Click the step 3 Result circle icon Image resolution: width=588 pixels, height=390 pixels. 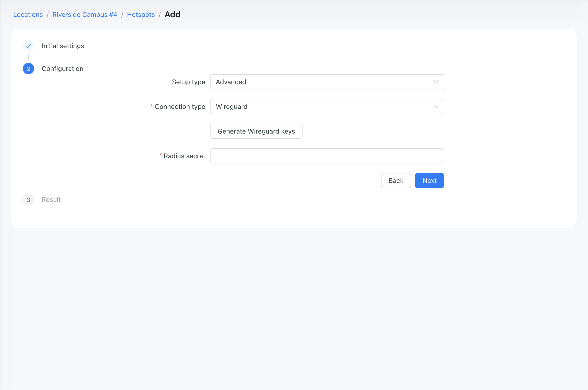click(x=28, y=200)
